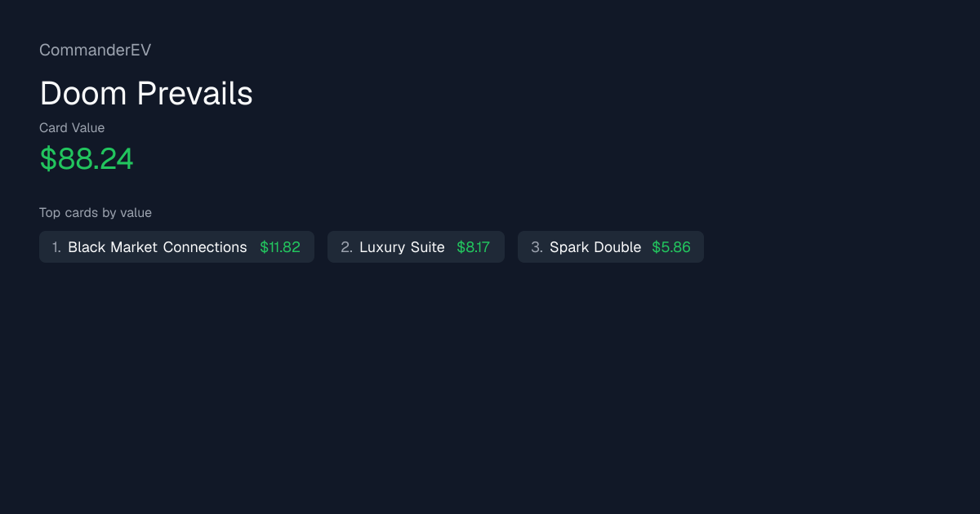Screen dimensions: 980x514
Task: Click the $8.17 price of Luxury Suite
Action: click(x=474, y=247)
